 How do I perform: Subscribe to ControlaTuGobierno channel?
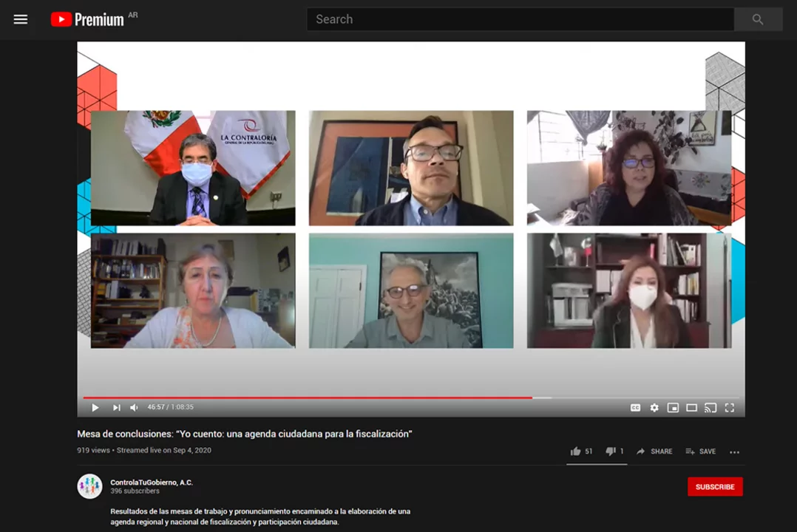[715, 487]
